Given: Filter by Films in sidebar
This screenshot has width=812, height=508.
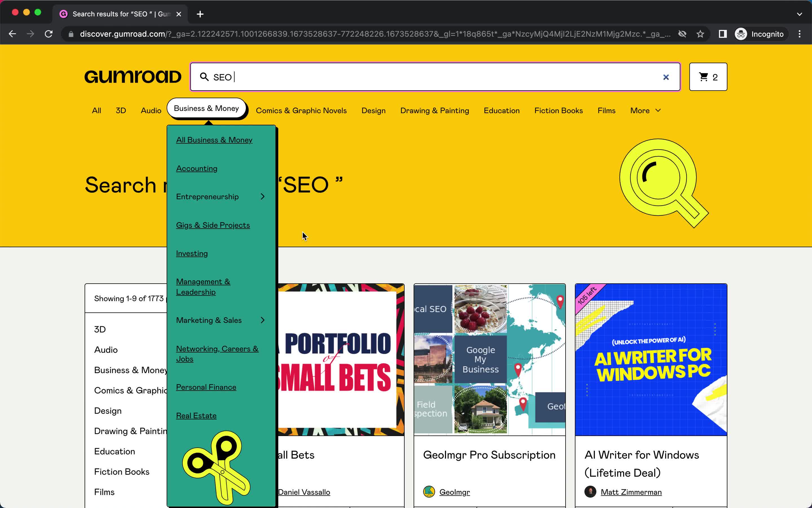Looking at the screenshot, I should click(104, 492).
